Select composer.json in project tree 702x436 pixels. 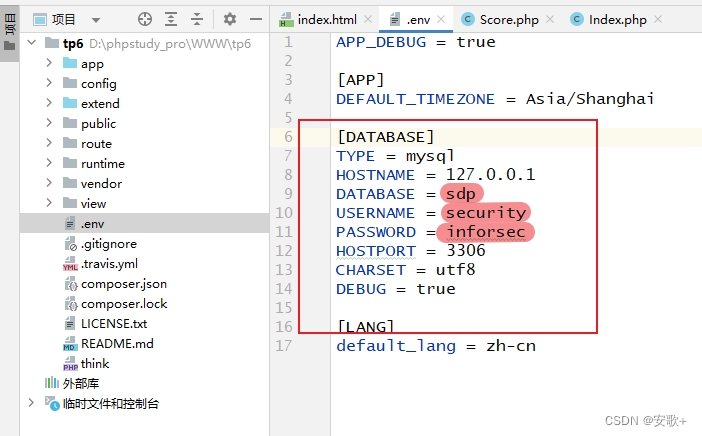(x=123, y=284)
